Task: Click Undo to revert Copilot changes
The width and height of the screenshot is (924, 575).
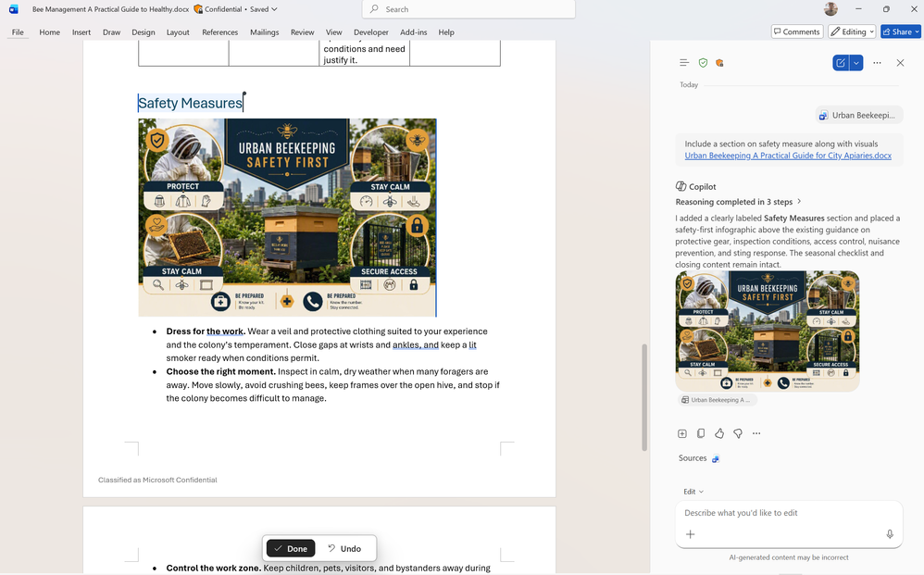Action: pyautogui.click(x=344, y=548)
